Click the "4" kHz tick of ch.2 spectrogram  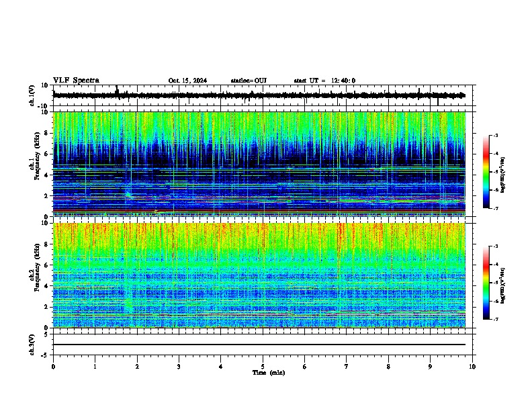pos(47,286)
